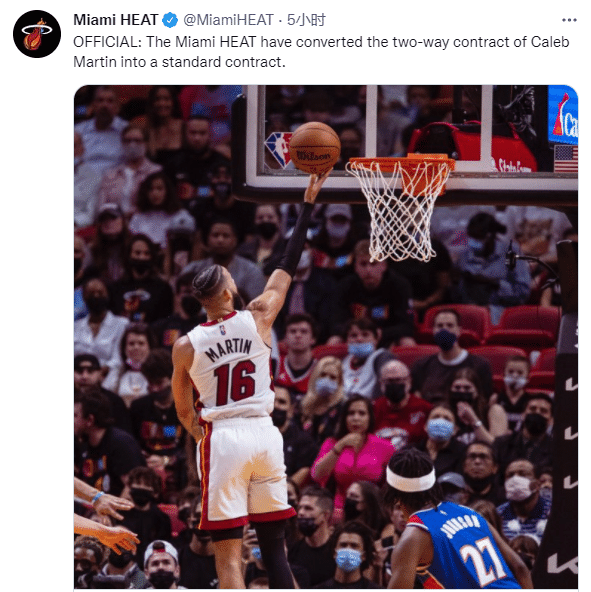
Task: Click the OFFICIAL tweet text body
Action: pyautogui.click(x=321, y=52)
